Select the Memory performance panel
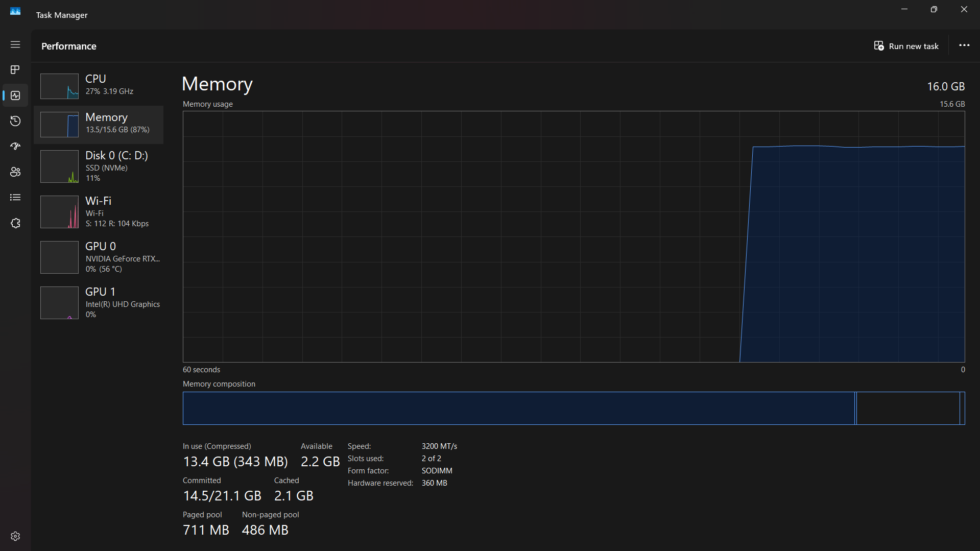 click(100, 124)
